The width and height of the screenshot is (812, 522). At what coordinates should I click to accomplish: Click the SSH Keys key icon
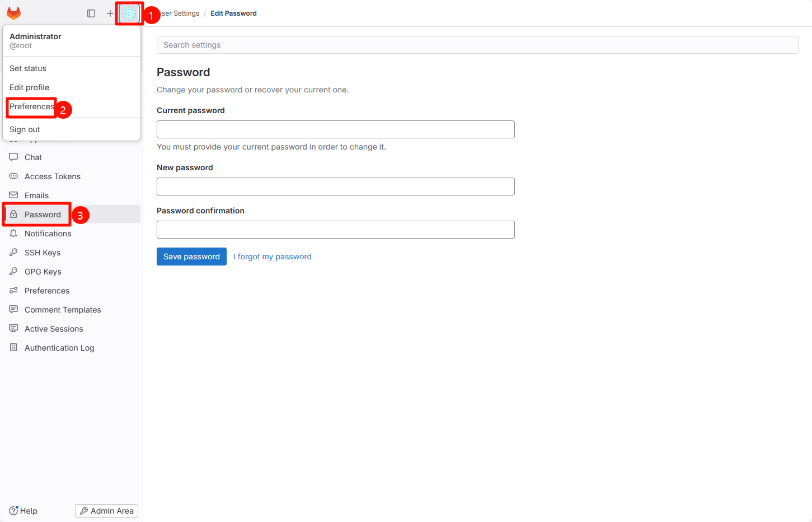[13, 253]
